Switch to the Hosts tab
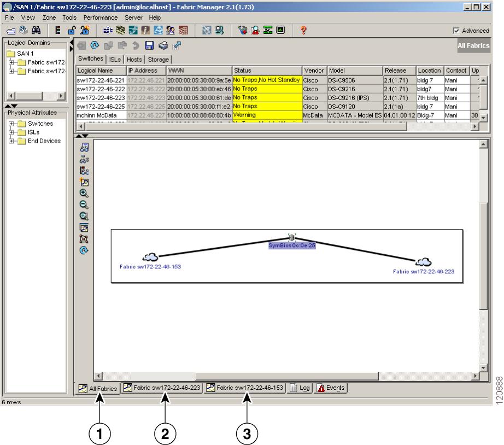Screen dimensions: 504x445 [x=134, y=60]
